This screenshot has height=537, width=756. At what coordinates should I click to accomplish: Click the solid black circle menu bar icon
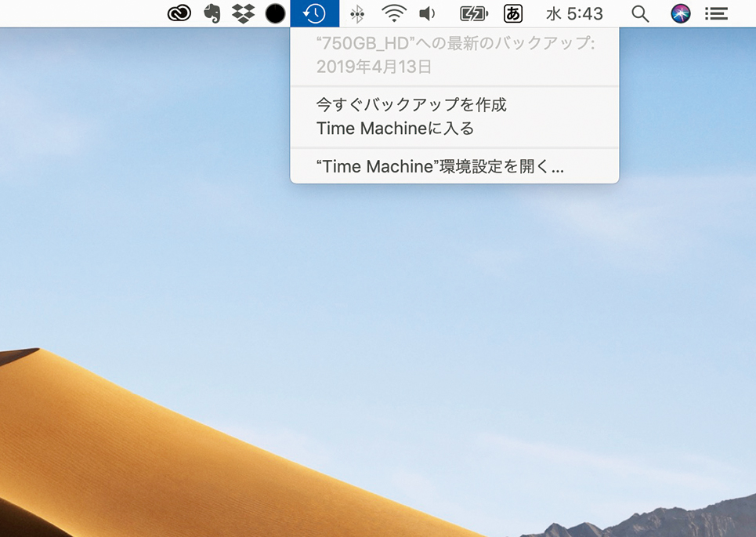pyautogui.click(x=275, y=13)
